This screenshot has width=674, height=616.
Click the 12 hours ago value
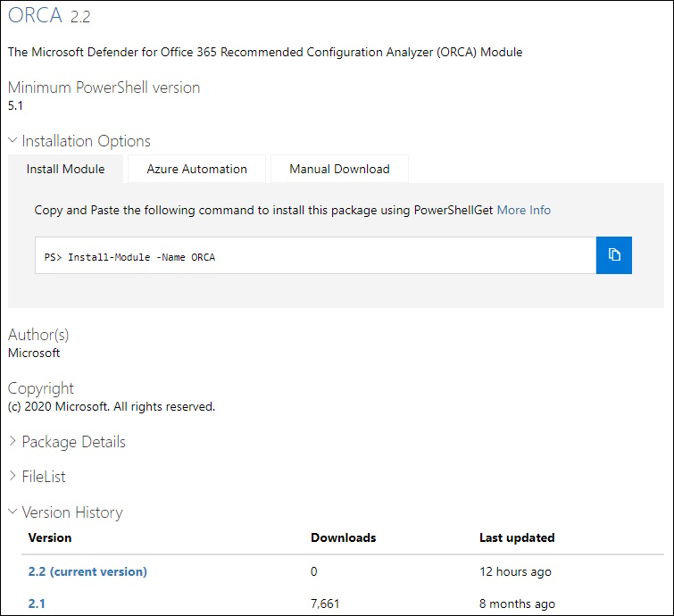[x=515, y=571]
